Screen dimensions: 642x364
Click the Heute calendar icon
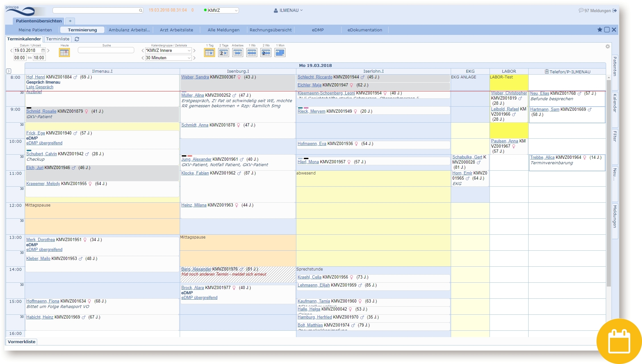point(64,53)
